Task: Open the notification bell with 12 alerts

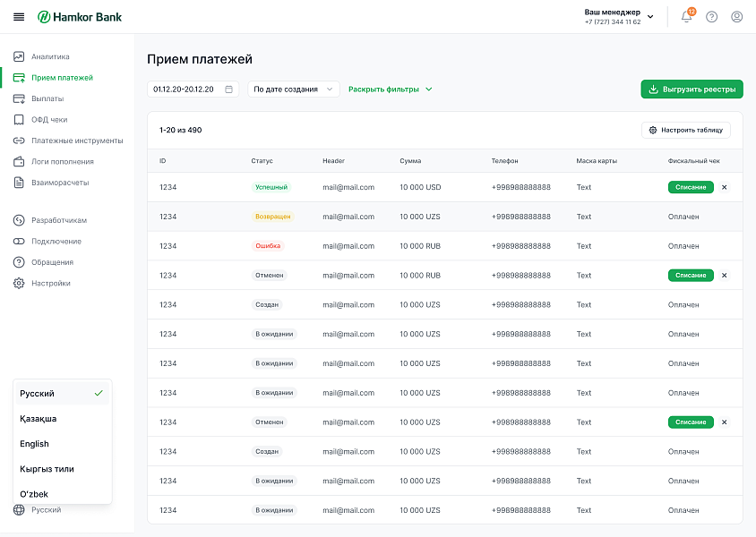Action: click(x=685, y=16)
